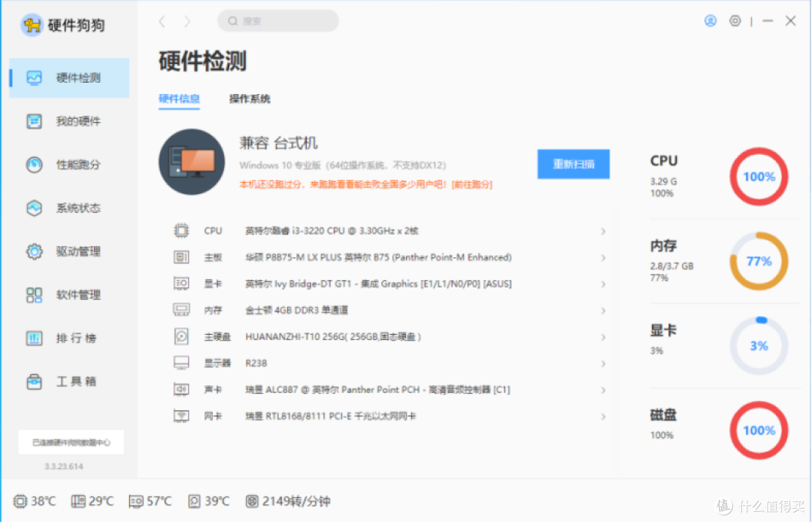Open 驱动管理 in the sidebar
Screen dimensions: 812x523
(69, 251)
